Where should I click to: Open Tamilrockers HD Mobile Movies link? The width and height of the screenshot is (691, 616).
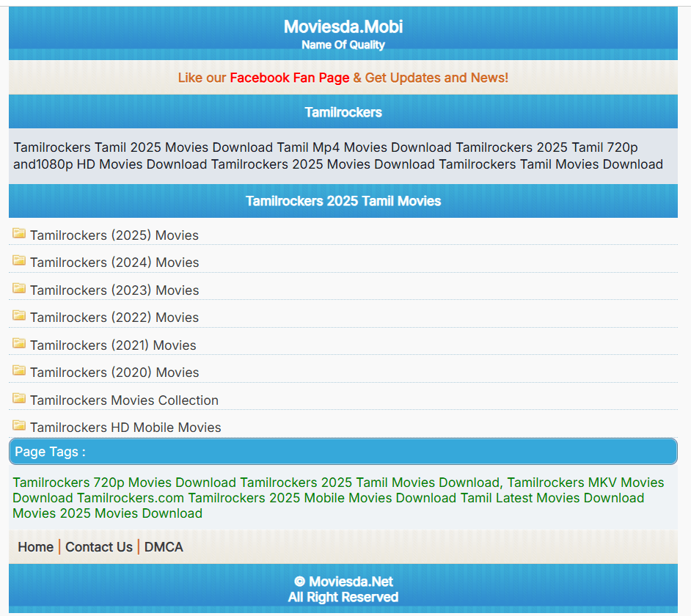click(125, 428)
